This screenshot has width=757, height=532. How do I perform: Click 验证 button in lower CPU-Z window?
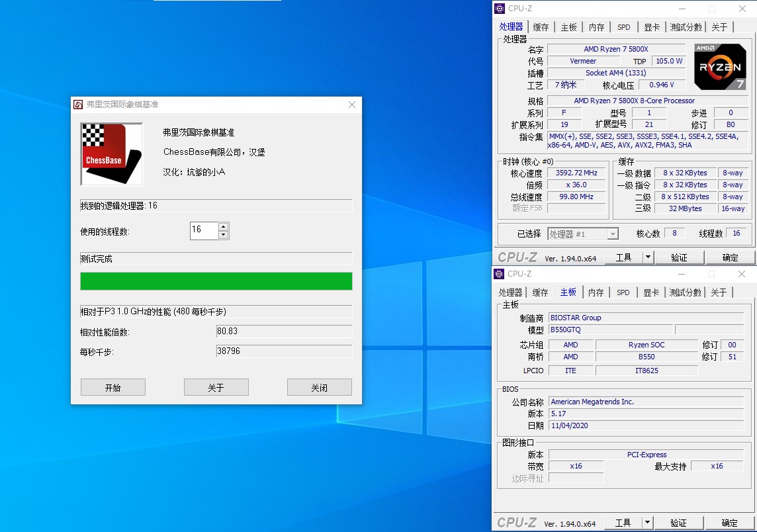click(x=678, y=523)
